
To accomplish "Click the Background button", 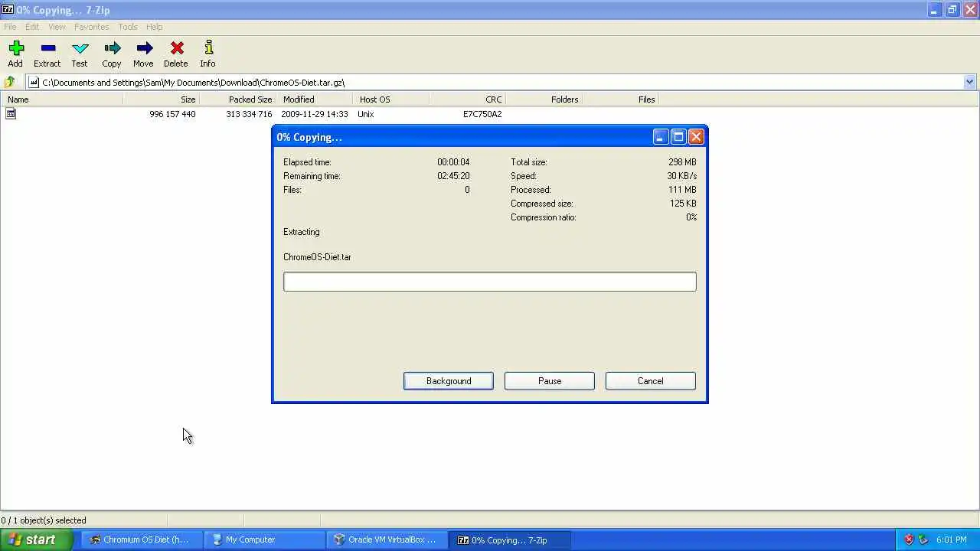I will [449, 381].
